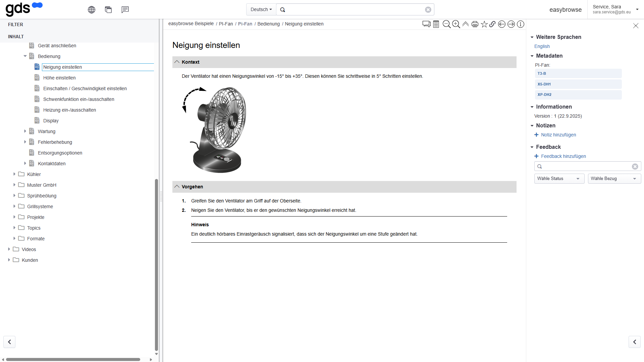Viewport: 644px width, 362px height.
Task: Copy link using the chain icon
Action: tap(492, 24)
